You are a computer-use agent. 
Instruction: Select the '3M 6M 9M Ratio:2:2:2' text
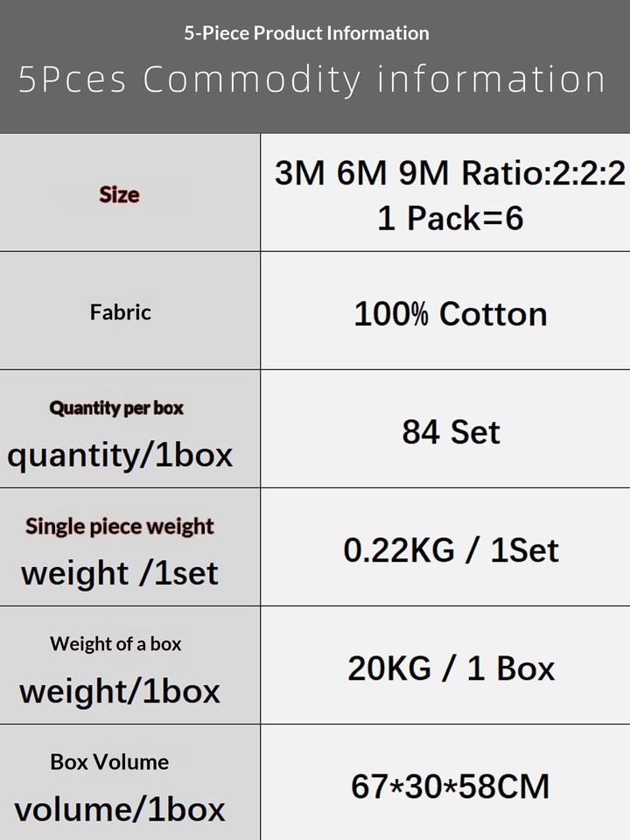pos(450,173)
